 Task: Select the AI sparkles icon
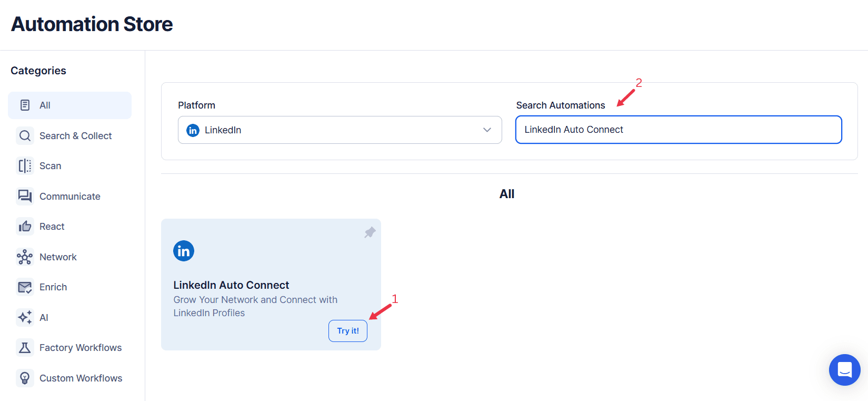[x=25, y=317]
